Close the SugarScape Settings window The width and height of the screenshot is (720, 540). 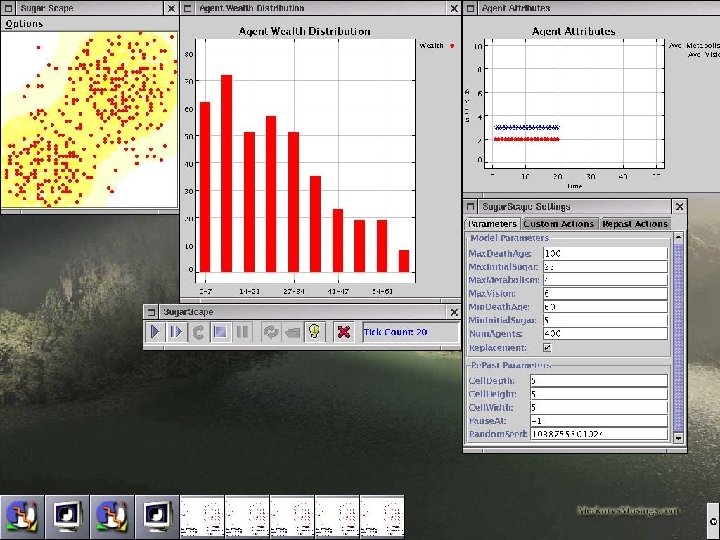point(680,207)
